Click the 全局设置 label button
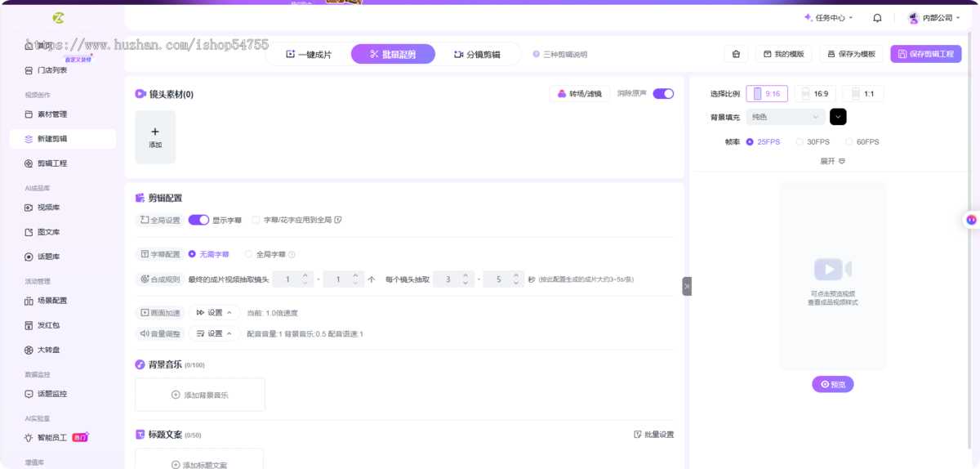The width and height of the screenshot is (980, 469). pos(159,220)
